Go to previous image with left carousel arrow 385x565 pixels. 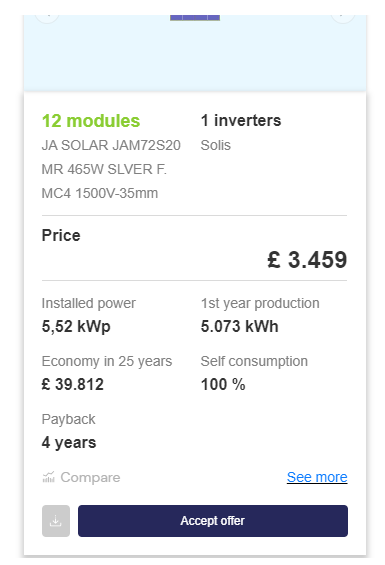click(x=47, y=17)
